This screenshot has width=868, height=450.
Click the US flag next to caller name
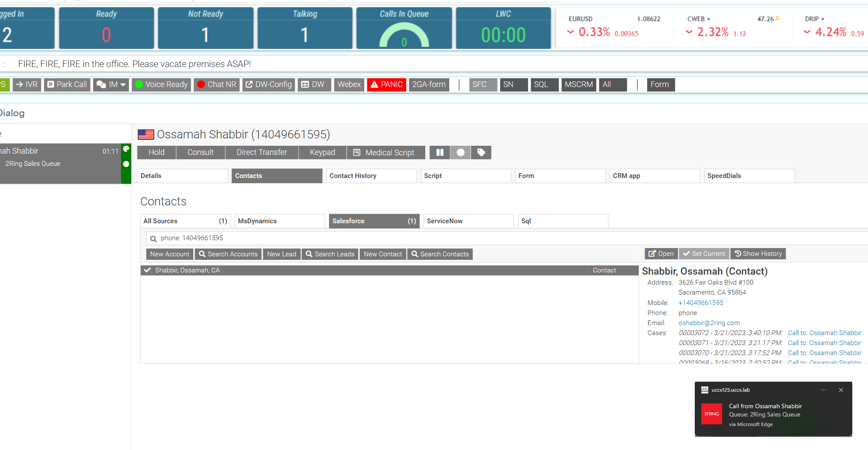146,134
